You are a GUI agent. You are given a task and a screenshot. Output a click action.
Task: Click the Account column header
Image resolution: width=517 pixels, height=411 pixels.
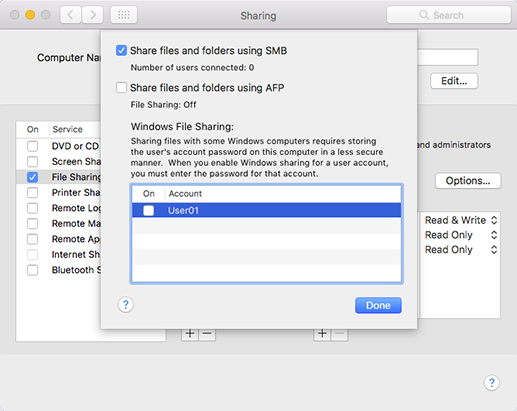coord(283,194)
